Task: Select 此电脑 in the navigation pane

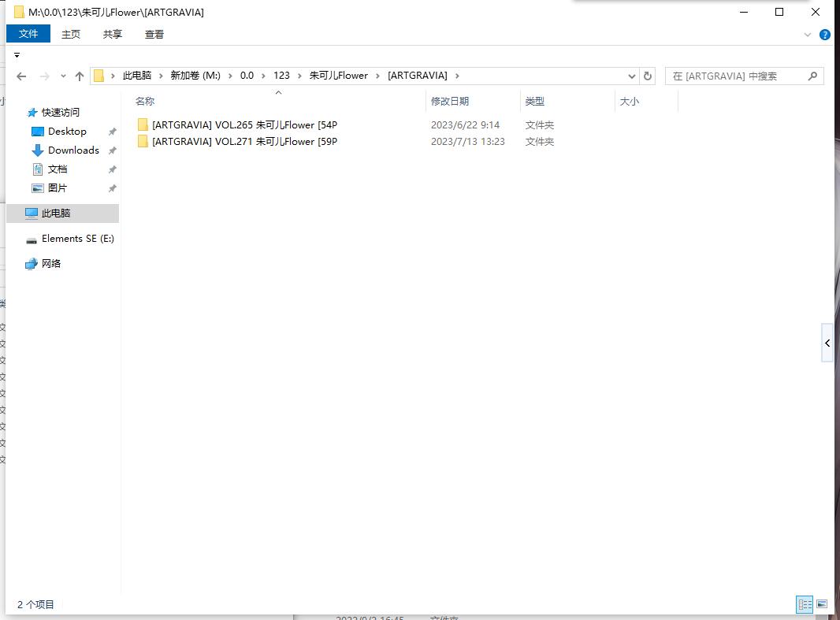Action: pos(63,213)
